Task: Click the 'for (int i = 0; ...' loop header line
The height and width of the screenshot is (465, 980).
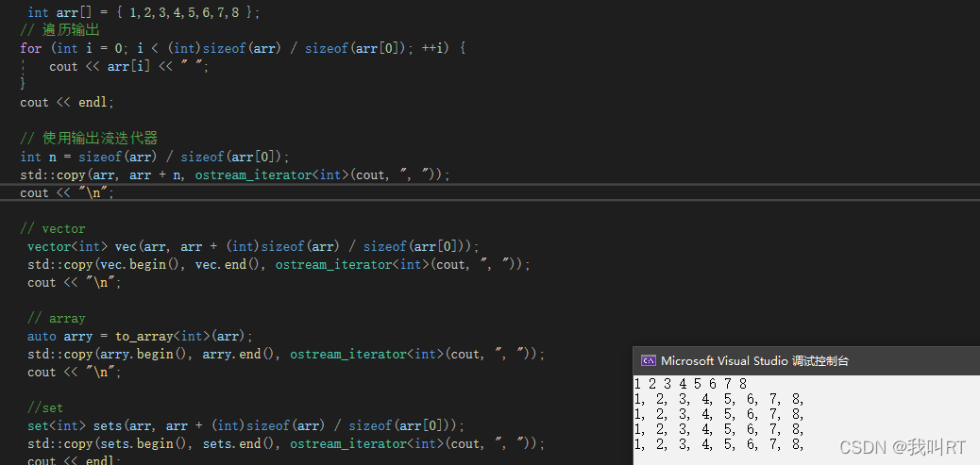Action: pyautogui.click(x=243, y=48)
